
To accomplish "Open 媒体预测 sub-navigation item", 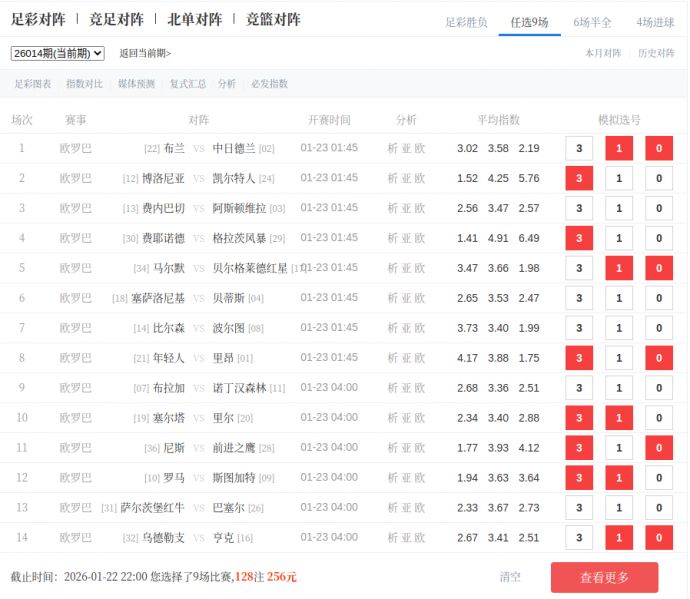I will coord(136,84).
